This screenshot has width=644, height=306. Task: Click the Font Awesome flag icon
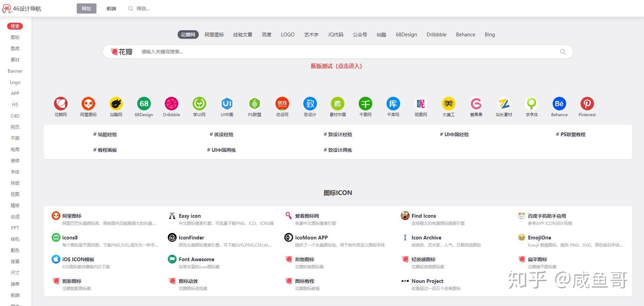coord(172,259)
